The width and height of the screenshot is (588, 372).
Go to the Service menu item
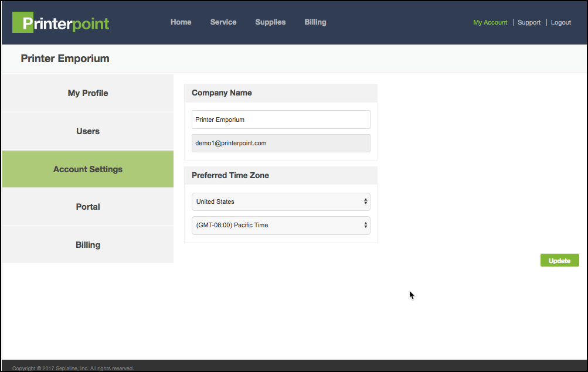[223, 22]
